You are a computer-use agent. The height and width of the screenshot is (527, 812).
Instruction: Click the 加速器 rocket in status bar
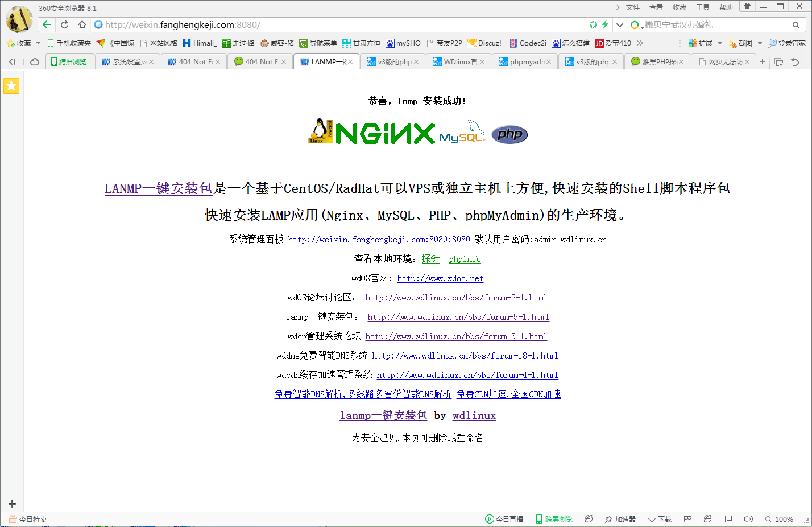(x=620, y=519)
